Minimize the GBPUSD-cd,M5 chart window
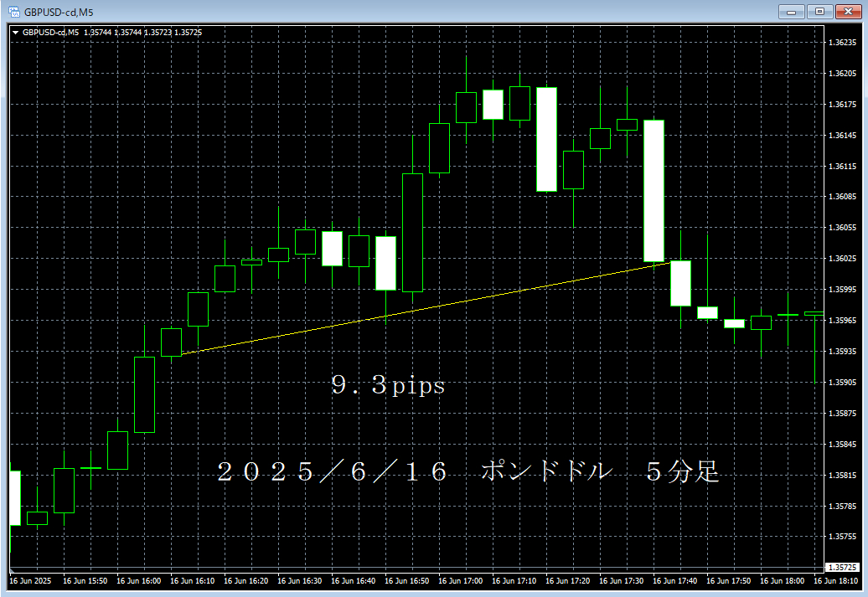868x597 pixels. 792,11
